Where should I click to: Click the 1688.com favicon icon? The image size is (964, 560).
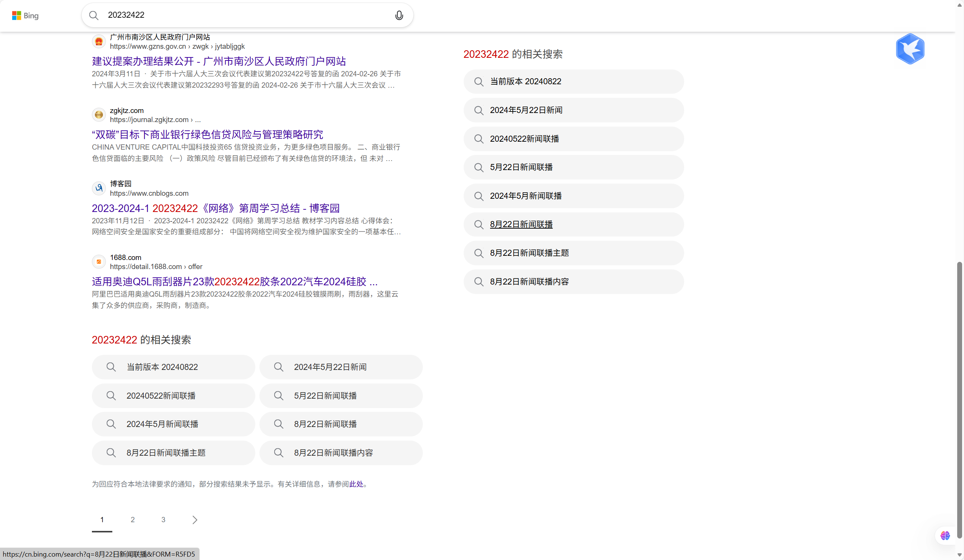click(x=99, y=262)
